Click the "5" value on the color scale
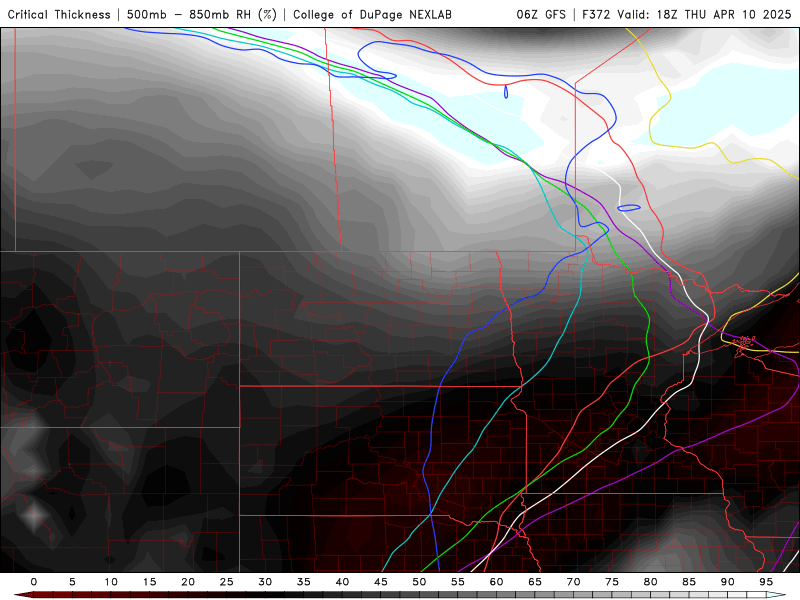This screenshot has width=800, height=600. click(72, 582)
